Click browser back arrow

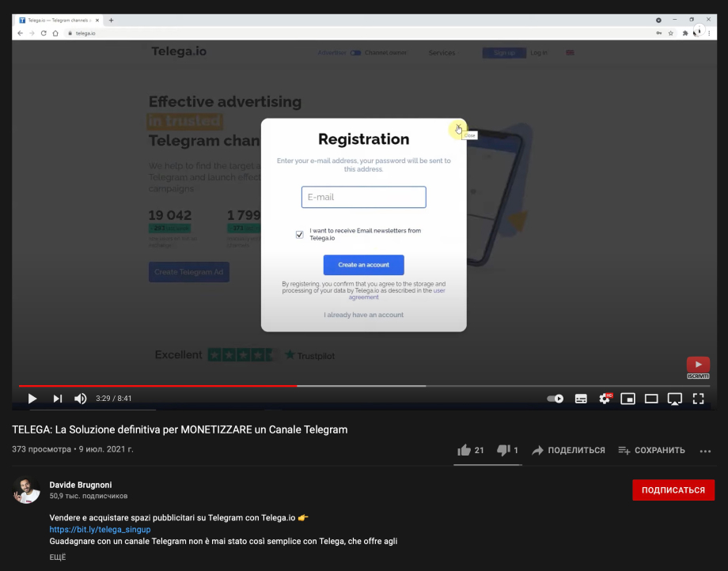click(20, 33)
